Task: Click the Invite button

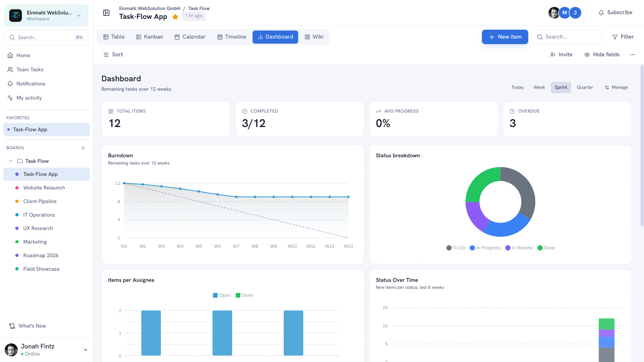Action: click(561, 55)
